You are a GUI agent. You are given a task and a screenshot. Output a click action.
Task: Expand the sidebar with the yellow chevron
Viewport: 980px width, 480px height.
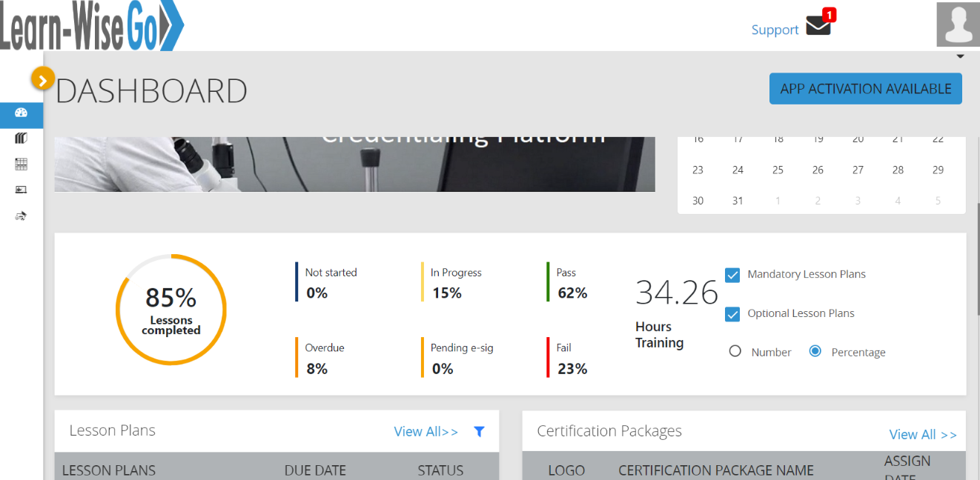42,79
